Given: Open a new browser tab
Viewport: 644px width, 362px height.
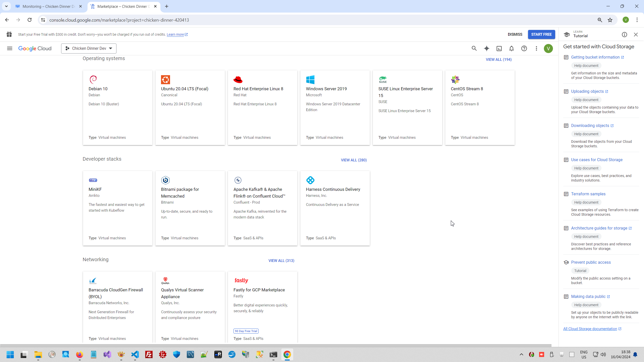Looking at the screenshot, I should (x=167, y=6).
